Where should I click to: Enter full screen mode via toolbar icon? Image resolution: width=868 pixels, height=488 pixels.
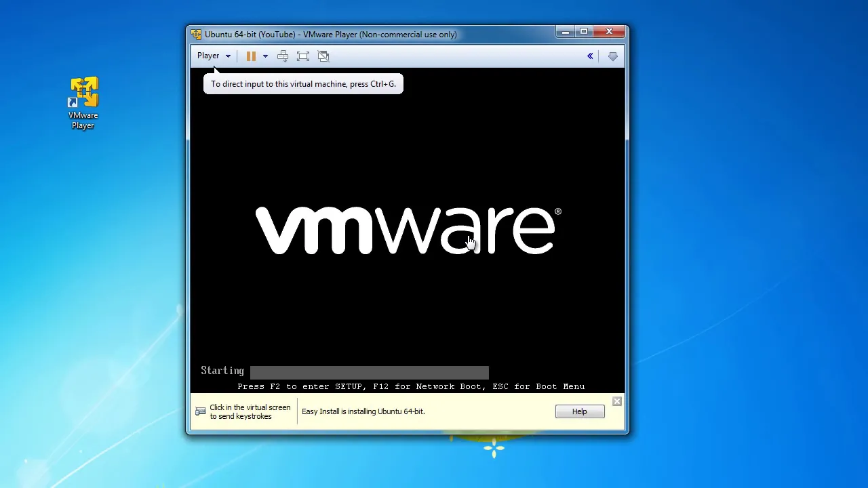coord(303,56)
